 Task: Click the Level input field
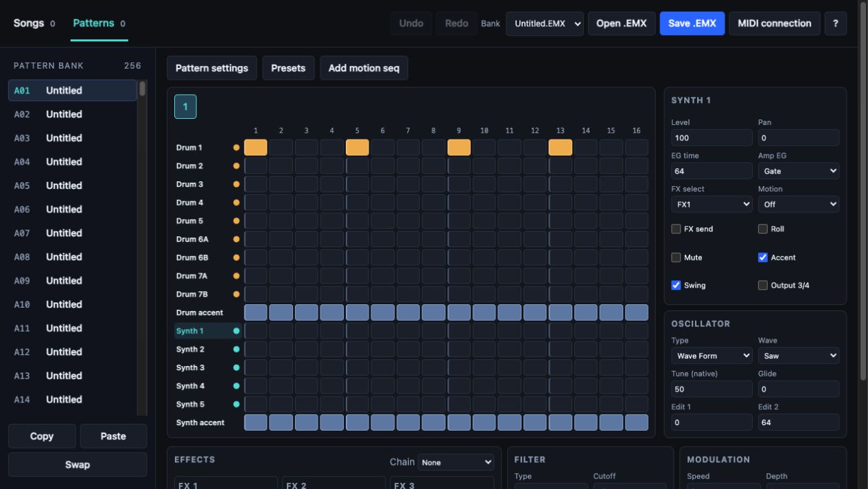712,138
